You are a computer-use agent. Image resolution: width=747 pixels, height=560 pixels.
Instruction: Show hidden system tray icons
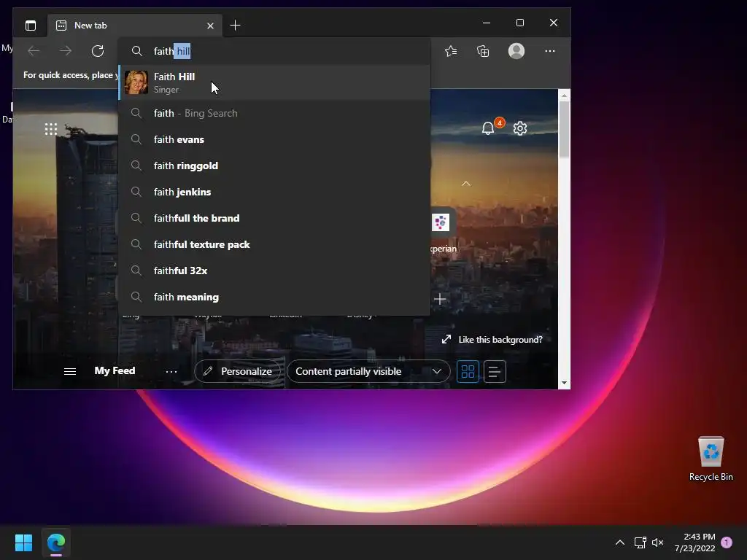[x=620, y=542]
